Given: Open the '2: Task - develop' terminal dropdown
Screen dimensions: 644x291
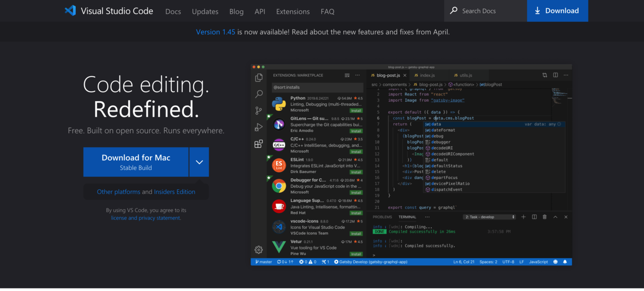Looking at the screenshot, I should click(x=490, y=217).
